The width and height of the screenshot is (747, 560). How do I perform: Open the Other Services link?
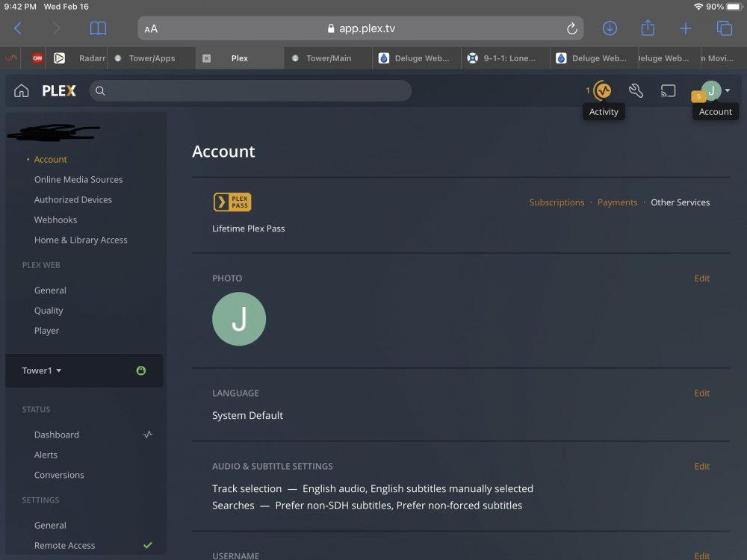coord(681,202)
